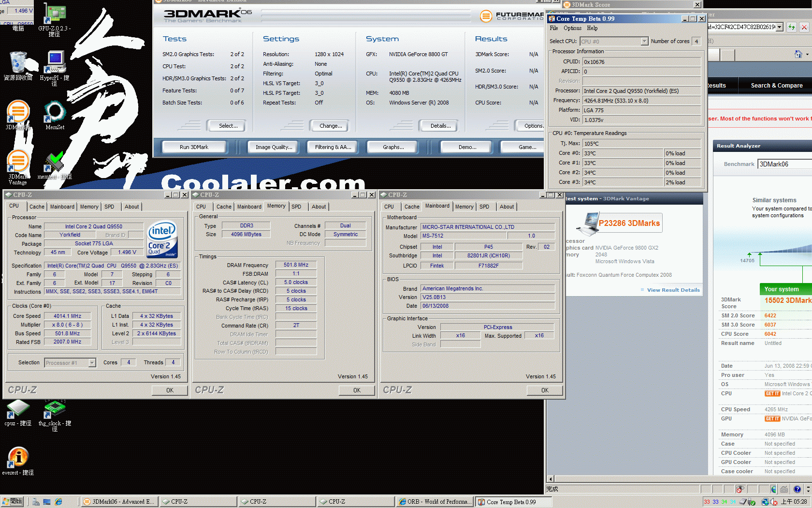This screenshot has width=812, height=508.
Task: Click OK in the first CPU-Z window
Action: tap(170, 390)
